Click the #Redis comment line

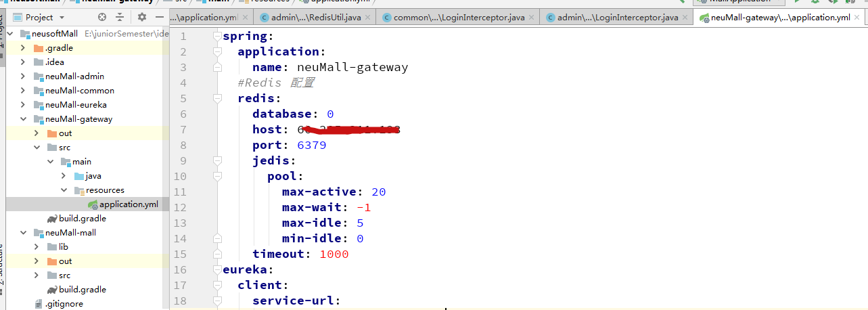pos(276,83)
